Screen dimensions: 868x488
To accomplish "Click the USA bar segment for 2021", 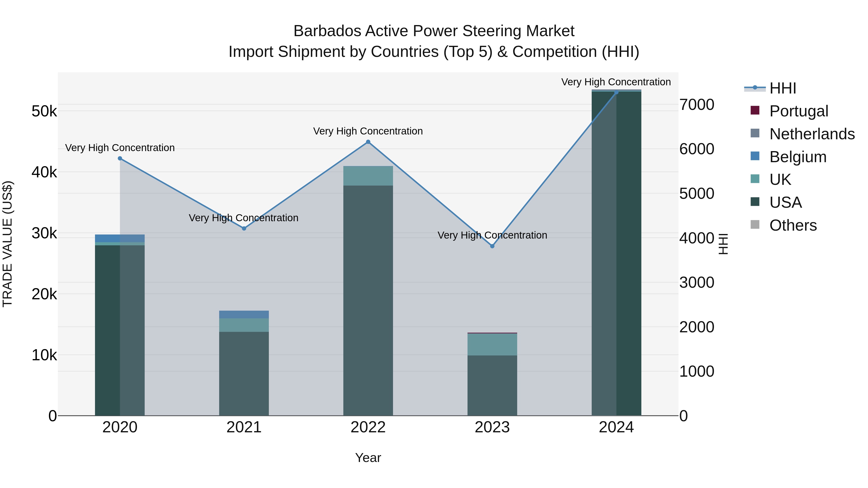I will 244,374.
